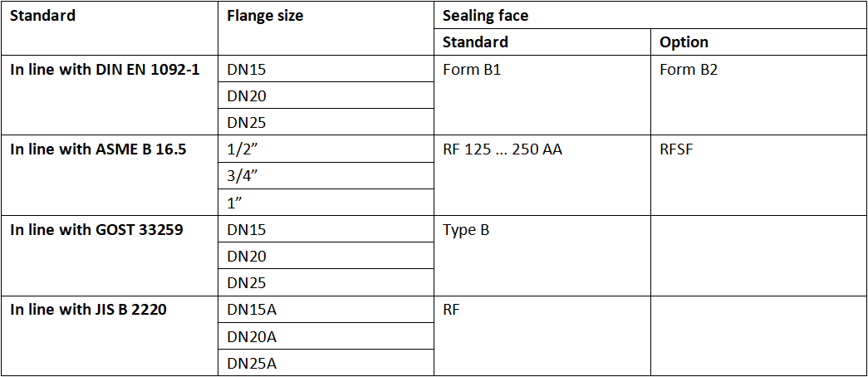
Task: Select the "RF 125 ... 250 AA" cell
Action: [503, 149]
